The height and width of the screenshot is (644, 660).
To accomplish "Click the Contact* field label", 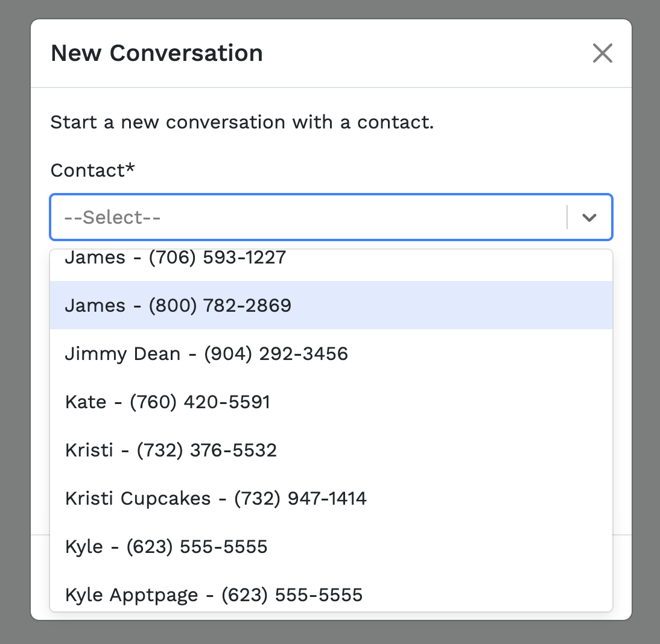I will click(92, 171).
